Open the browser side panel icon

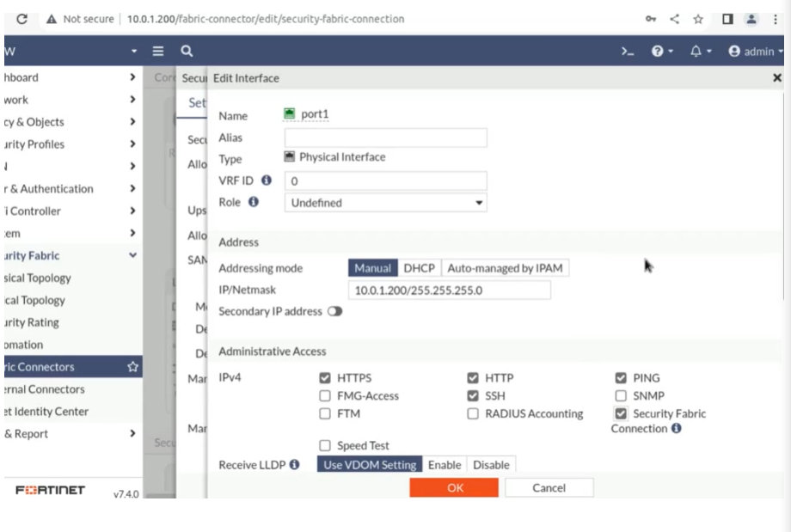727,19
